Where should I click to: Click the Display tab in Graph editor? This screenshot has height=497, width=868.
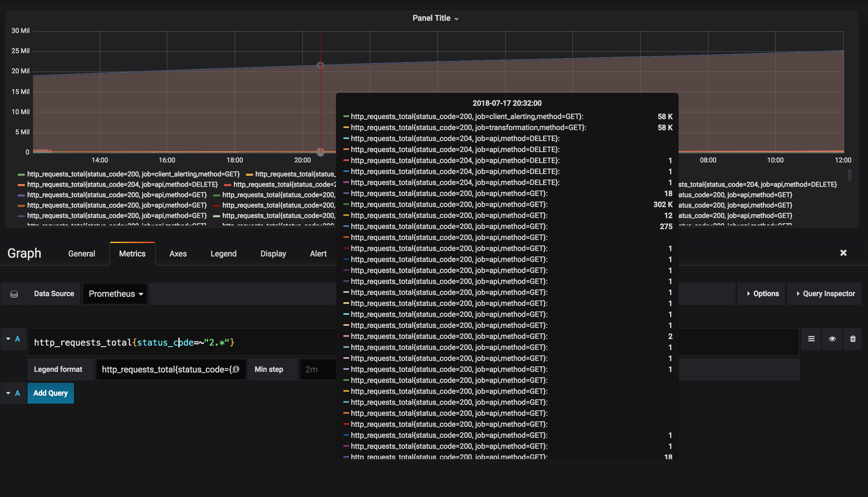[x=273, y=253]
